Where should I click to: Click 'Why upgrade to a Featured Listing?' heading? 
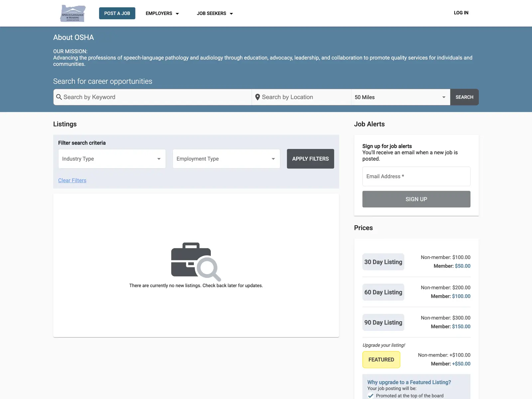click(409, 382)
